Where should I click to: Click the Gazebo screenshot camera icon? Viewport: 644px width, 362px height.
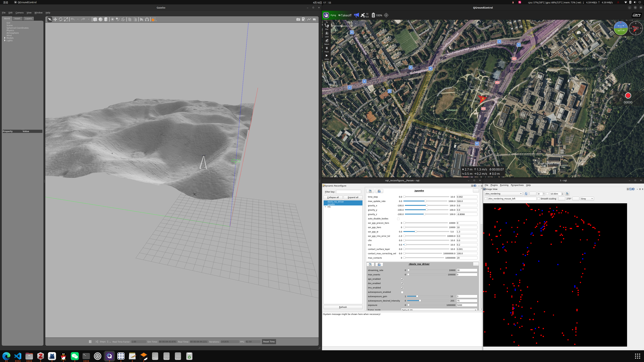pos(298,19)
